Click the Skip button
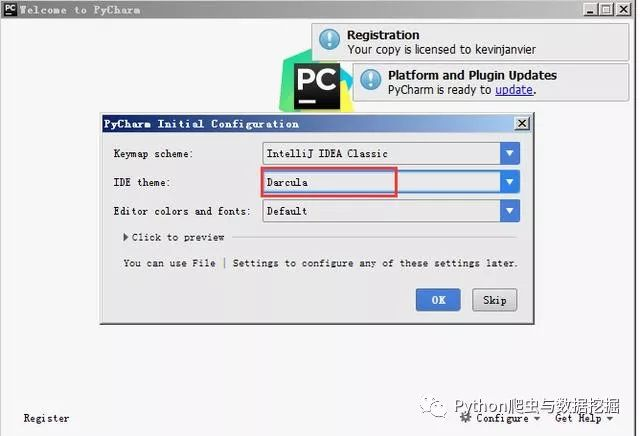The height and width of the screenshot is (436, 640). click(494, 300)
